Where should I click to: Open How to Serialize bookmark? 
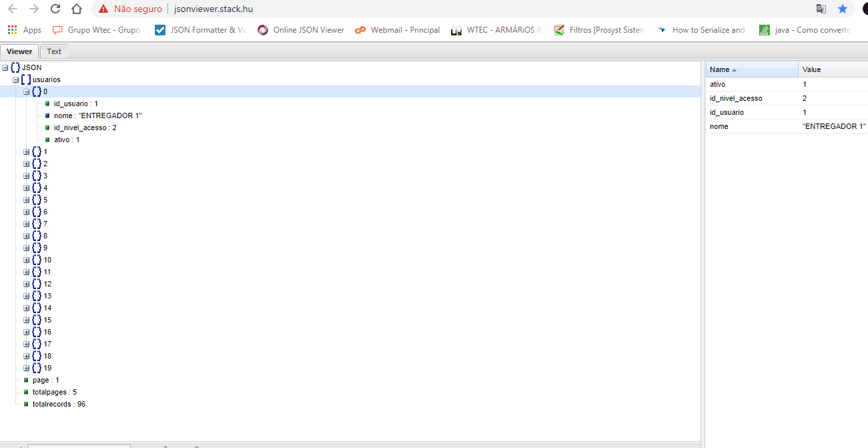pyautogui.click(x=701, y=30)
